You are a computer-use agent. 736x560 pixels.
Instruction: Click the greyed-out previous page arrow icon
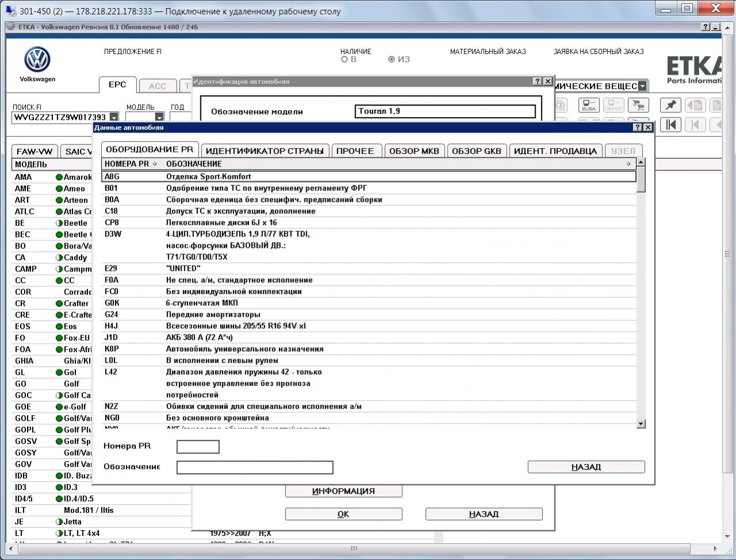point(695,124)
